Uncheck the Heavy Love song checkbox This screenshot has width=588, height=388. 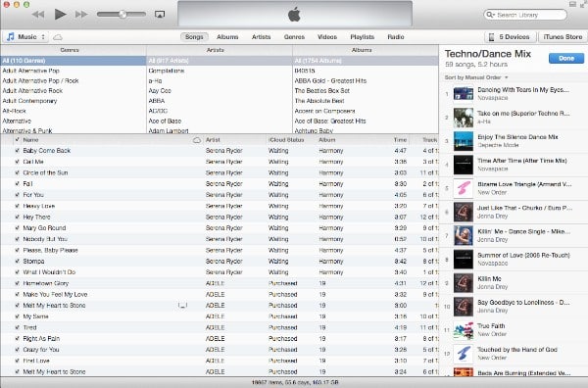click(17, 206)
